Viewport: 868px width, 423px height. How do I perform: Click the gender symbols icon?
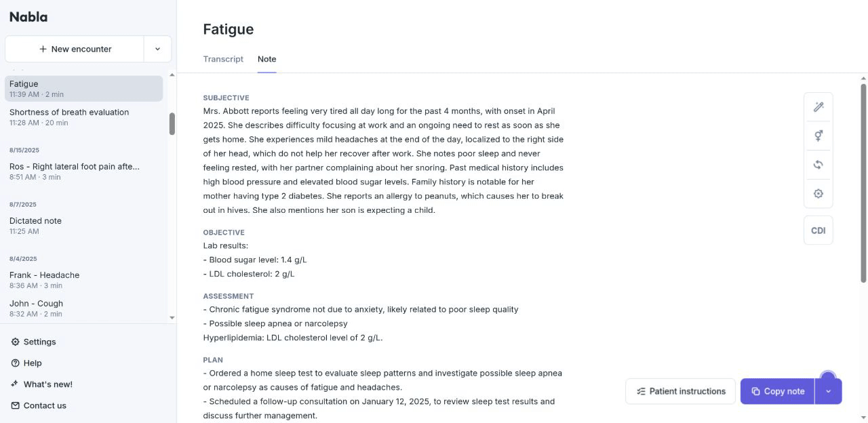(x=818, y=136)
